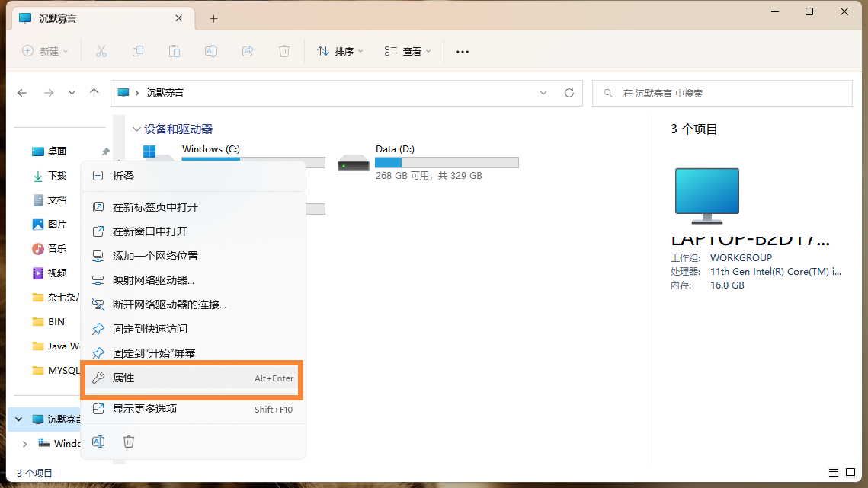
Task: Click the 沉默寡言 window tab
Action: [101, 18]
